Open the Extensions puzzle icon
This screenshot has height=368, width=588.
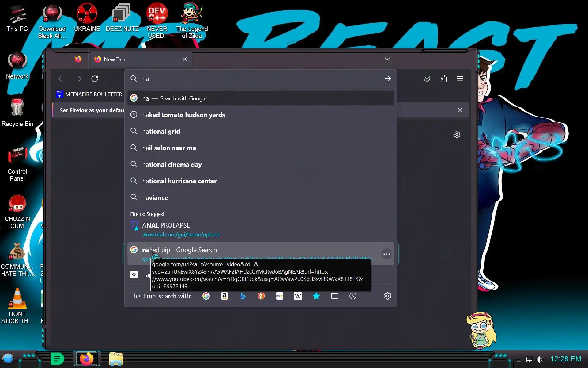point(443,79)
